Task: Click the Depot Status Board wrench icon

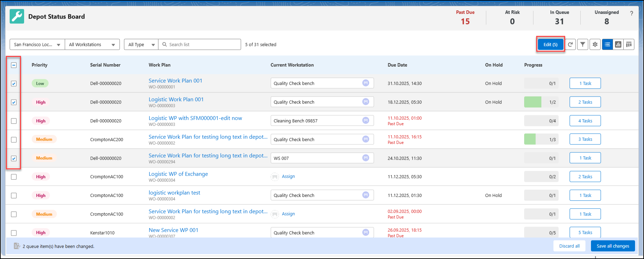Action: [17, 16]
